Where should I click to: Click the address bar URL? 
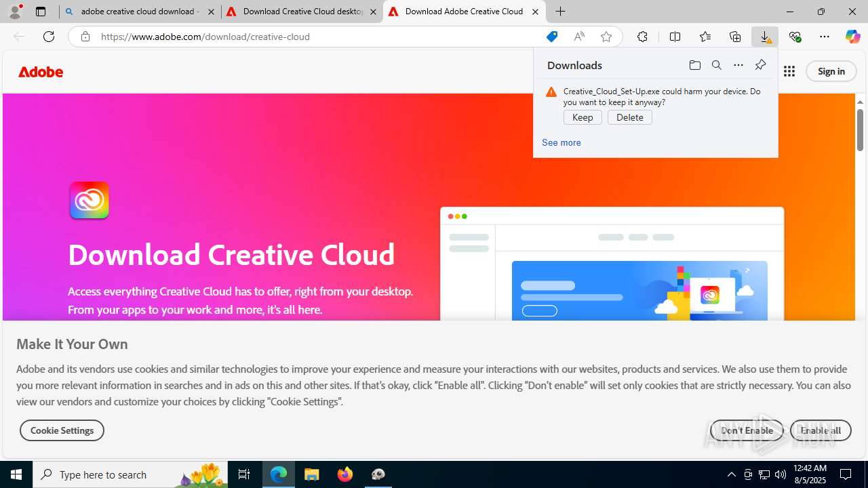(205, 37)
